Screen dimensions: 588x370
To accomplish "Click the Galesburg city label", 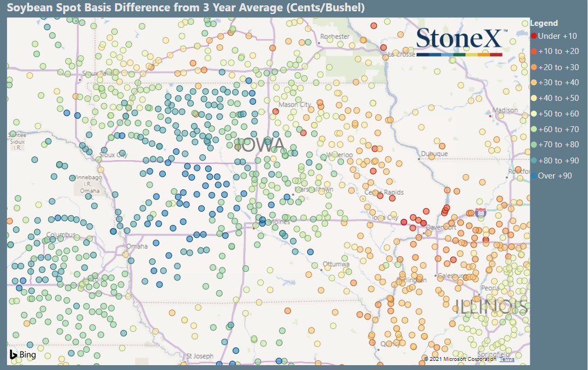I will pos(452,276).
